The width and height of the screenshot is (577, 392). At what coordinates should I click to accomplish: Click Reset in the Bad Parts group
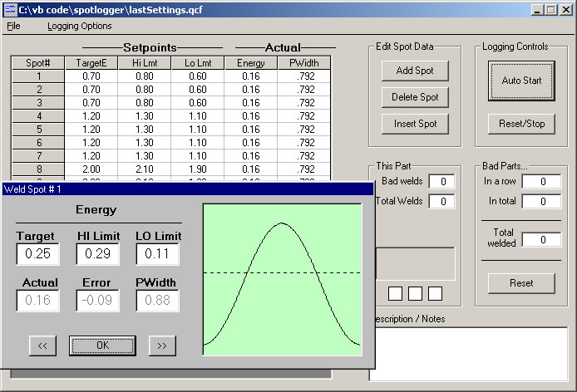coord(521,283)
